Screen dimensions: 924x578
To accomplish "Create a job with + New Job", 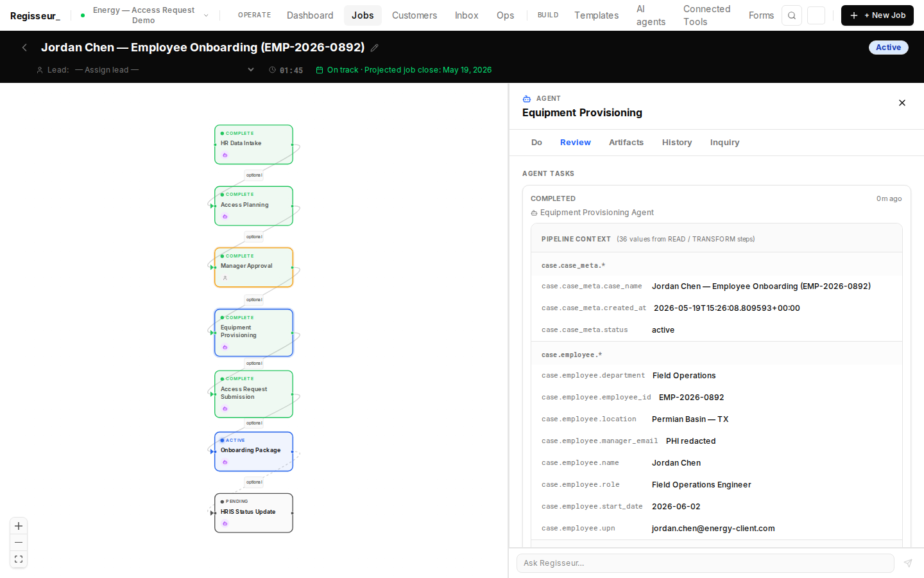I will pyautogui.click(x=877, y=15).
